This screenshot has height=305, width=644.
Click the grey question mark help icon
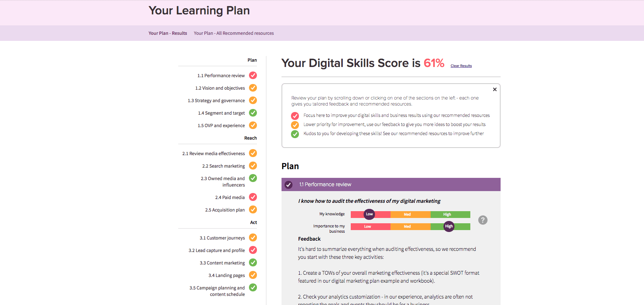(x=483, y=220)
